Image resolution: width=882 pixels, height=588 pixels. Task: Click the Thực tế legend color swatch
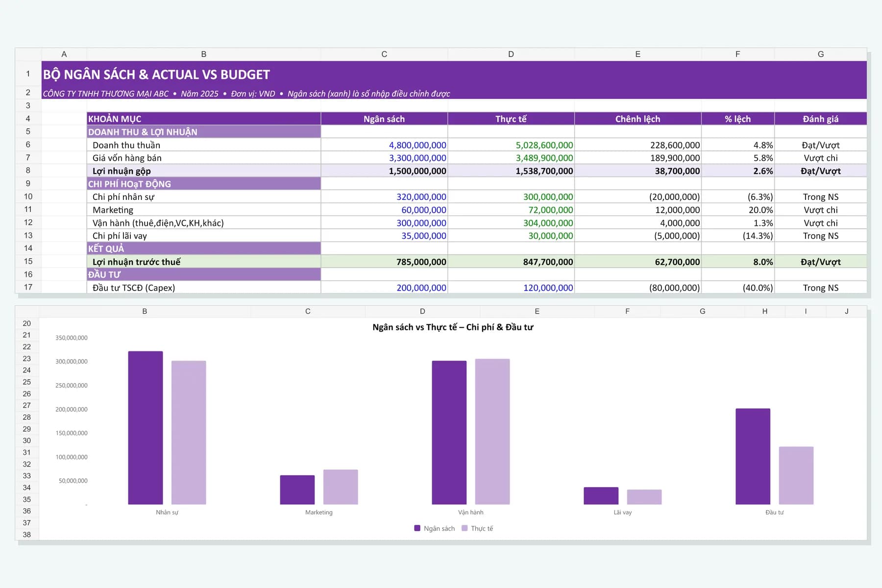465,528
